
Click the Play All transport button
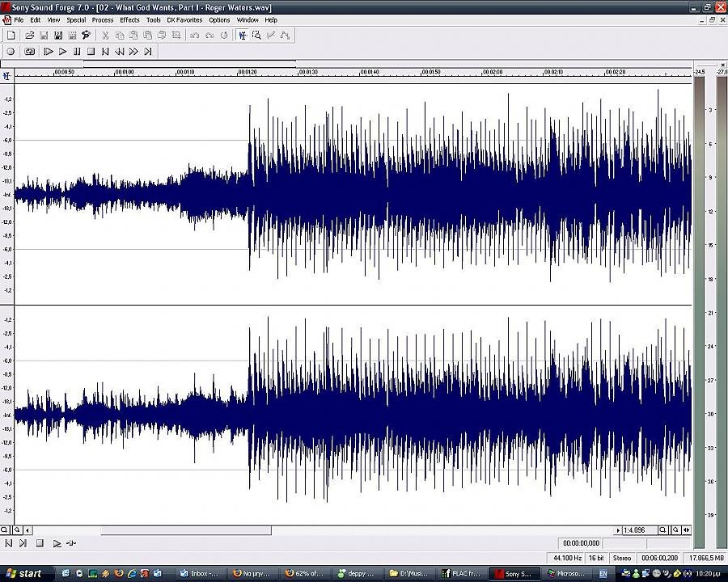(x=48, y=52)
